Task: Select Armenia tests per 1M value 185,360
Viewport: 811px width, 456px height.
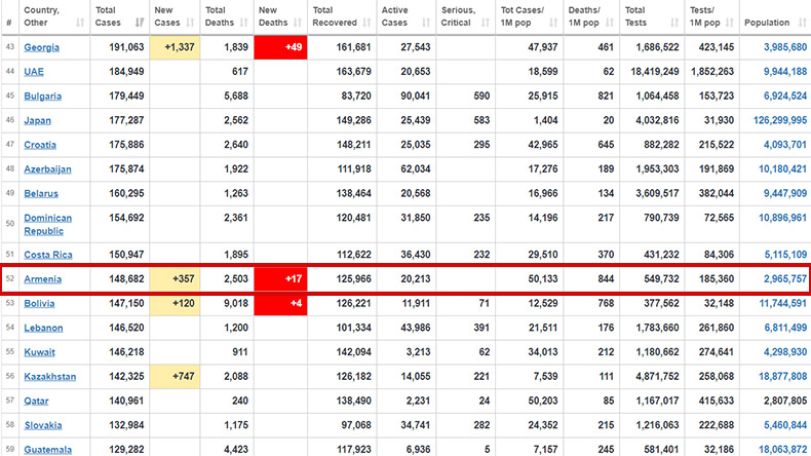Action: click(716, 279)
